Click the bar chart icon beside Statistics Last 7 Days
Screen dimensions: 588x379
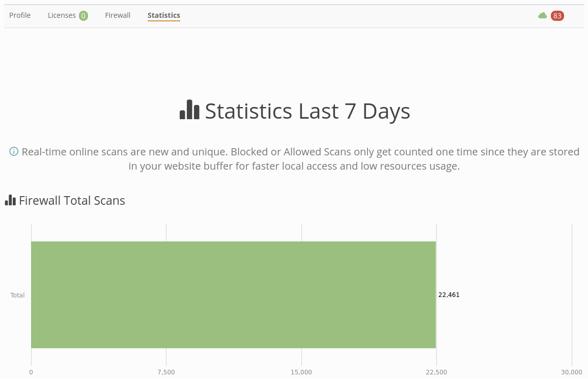tap(189, 110)
